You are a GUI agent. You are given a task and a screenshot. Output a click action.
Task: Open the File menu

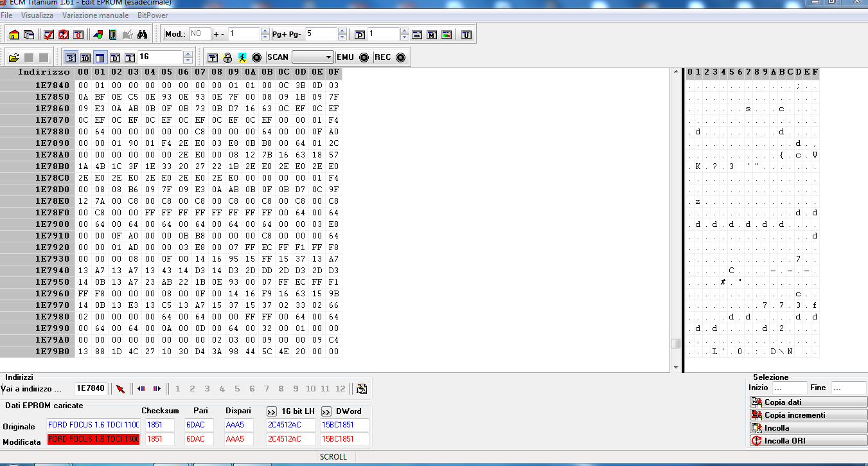click(x=6, y=15)
